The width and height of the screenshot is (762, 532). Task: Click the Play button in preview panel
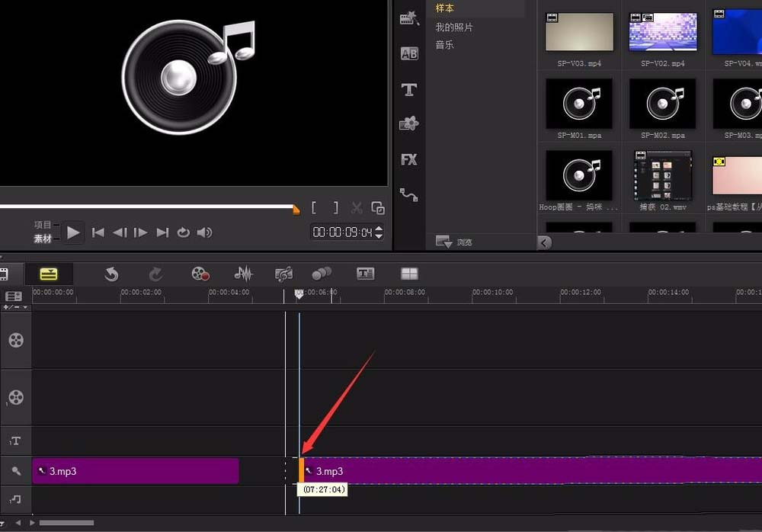[x=73, y=233]
